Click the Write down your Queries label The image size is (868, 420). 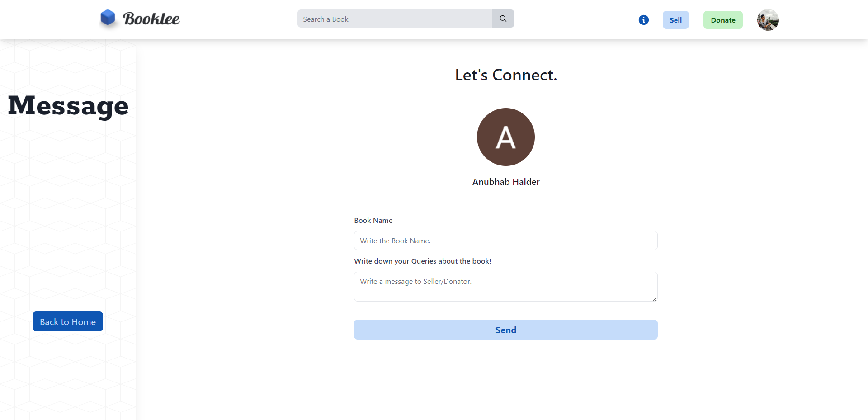[423, 261]
